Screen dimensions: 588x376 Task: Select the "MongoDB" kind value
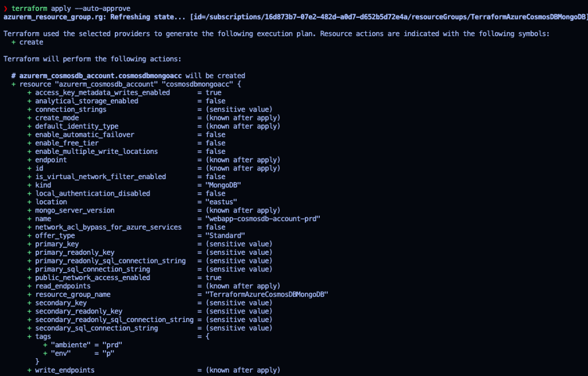pos(223,185)
